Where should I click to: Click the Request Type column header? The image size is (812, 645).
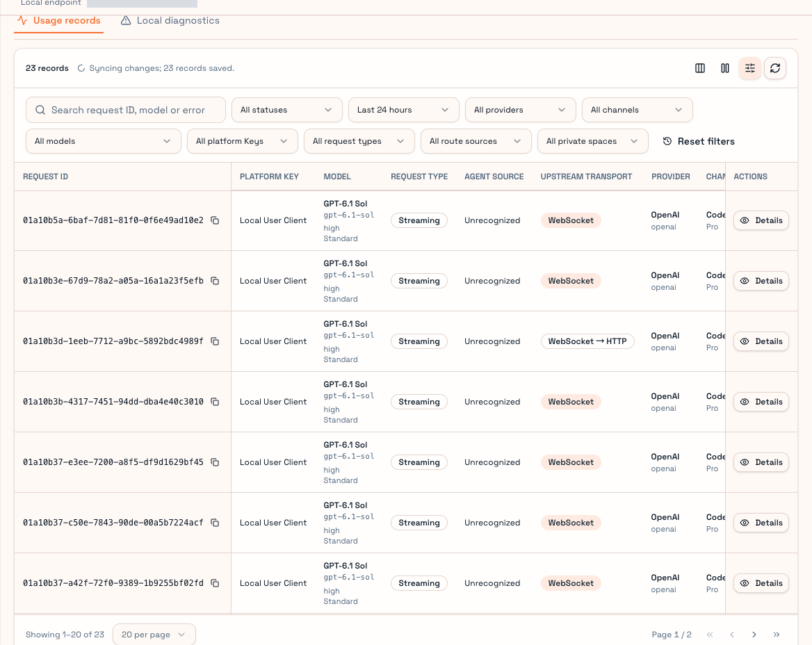pos(419,177)
